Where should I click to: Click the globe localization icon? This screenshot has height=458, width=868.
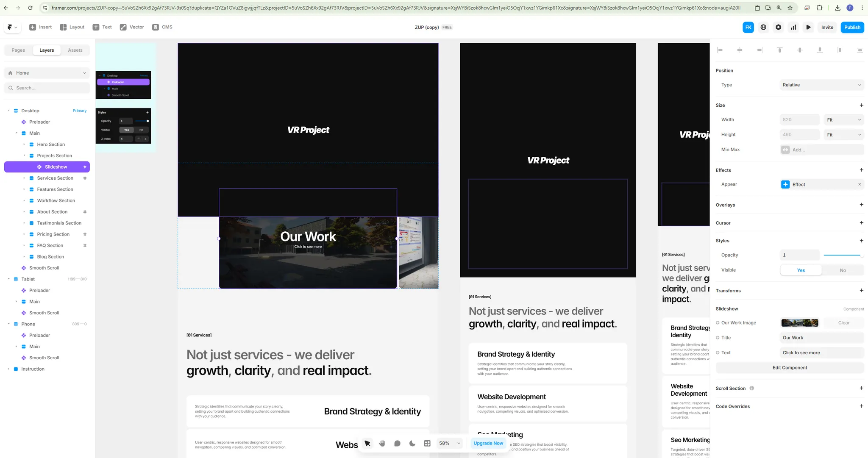coord(763,27)
